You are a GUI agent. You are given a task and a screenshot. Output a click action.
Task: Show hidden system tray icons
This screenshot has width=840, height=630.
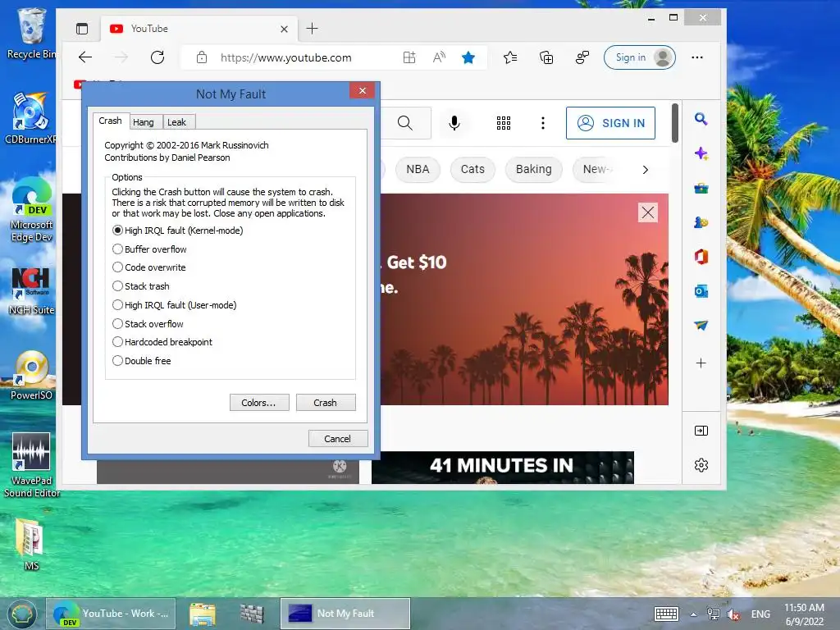pyautogui.click(x=693, y=614)
